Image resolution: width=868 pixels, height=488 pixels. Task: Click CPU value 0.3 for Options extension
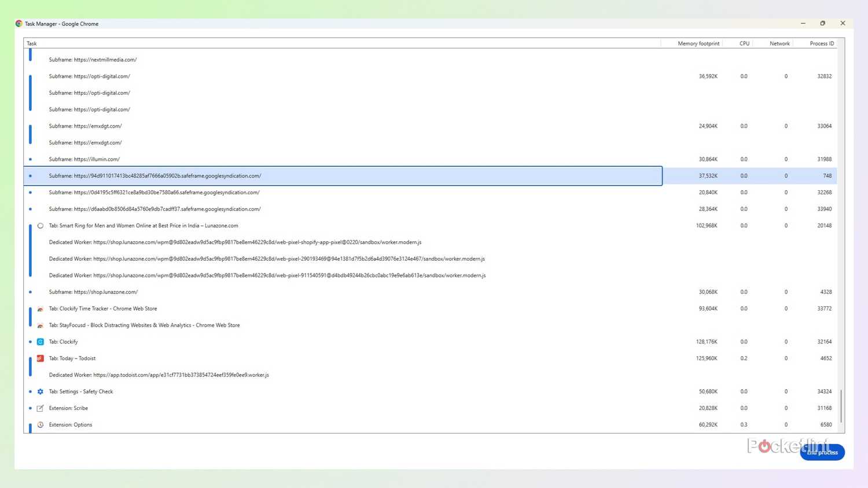coord(744,425)
